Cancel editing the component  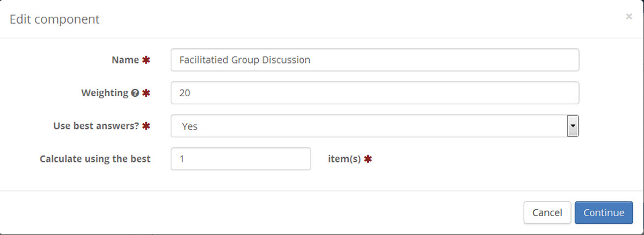pos(547,212)
